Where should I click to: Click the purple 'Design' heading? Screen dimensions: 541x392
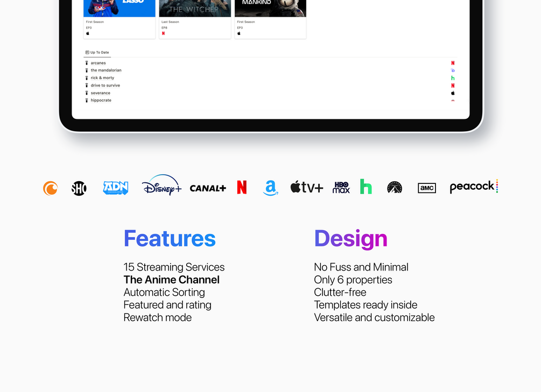(x=350, y=239)
